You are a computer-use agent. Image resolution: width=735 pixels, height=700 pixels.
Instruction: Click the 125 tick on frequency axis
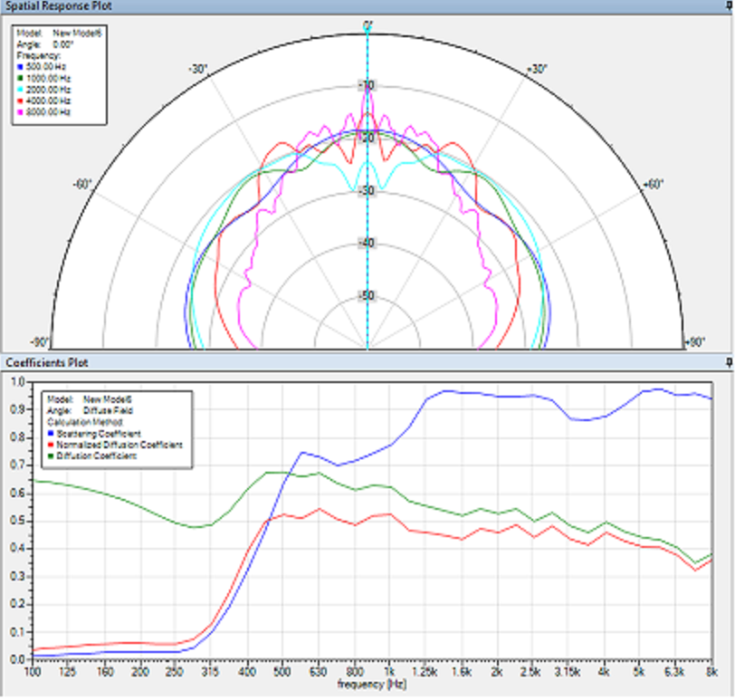pyautogui.click(x=67, y=672)
